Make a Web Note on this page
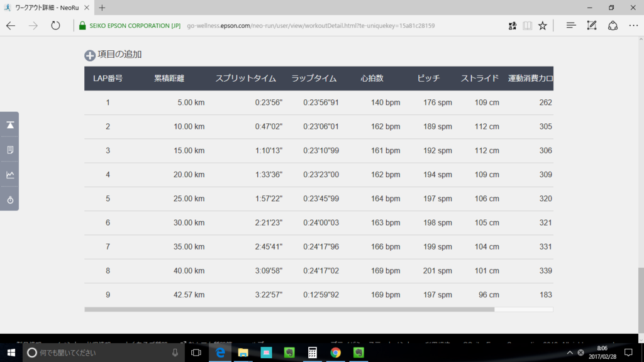644x362 pixels. pyautogui.click(x=592, y=25)
